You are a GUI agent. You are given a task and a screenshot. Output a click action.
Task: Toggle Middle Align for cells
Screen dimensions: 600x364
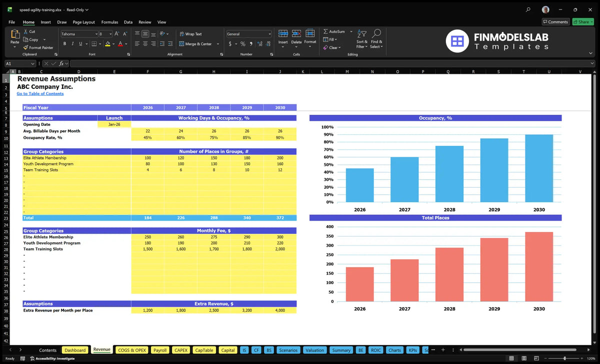pyautogui.click(x=145, y=34)
